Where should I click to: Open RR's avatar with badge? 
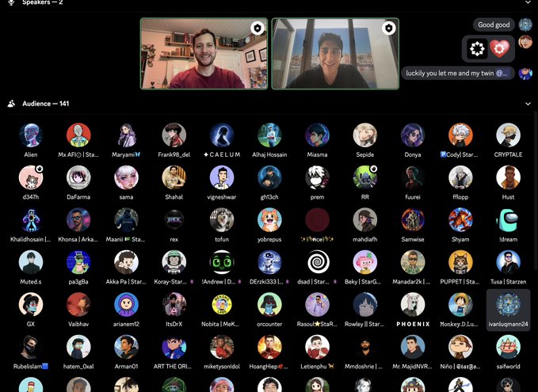(364, 177)
